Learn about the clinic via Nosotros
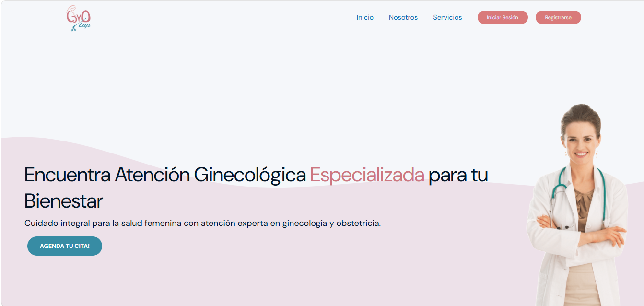This screenshot has width=644, height=306. (403, 17)
